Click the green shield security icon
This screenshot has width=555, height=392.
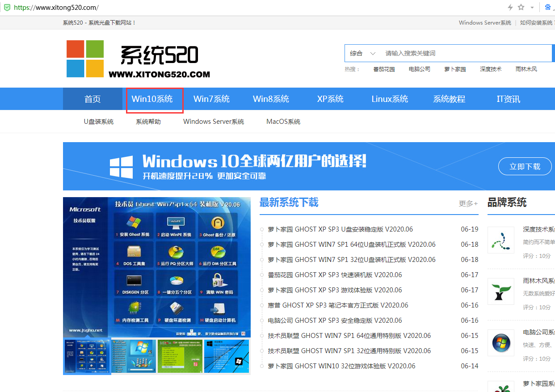(7, 8)
